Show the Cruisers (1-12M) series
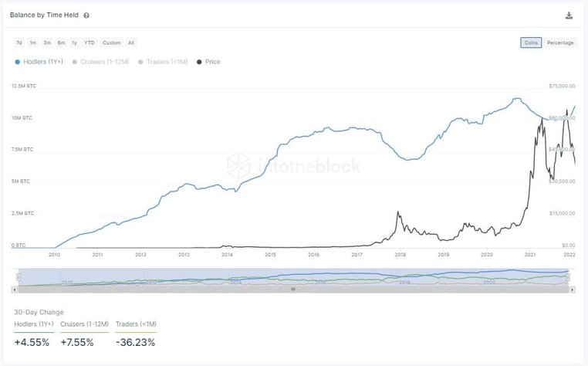588x366 pixels. (x=103, y=62)
